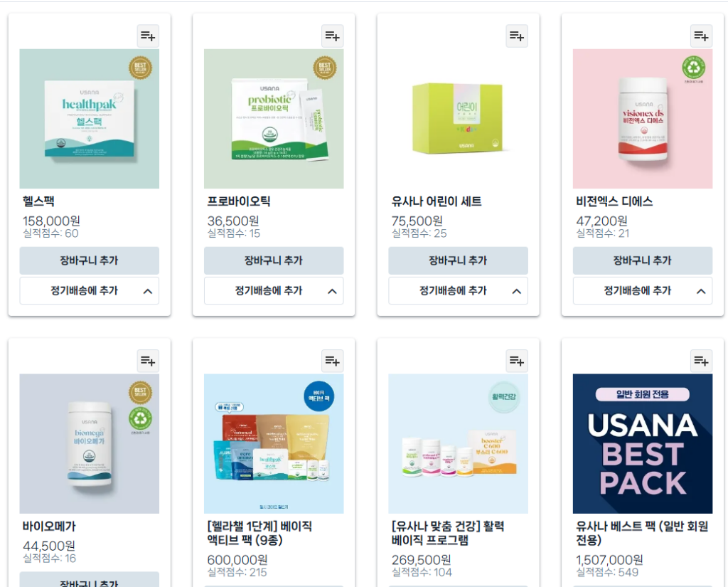The height and width of the screenshot is (587, 728).
Task: Click add-to-list icon on 헬스팩 card
Action: 148,36
